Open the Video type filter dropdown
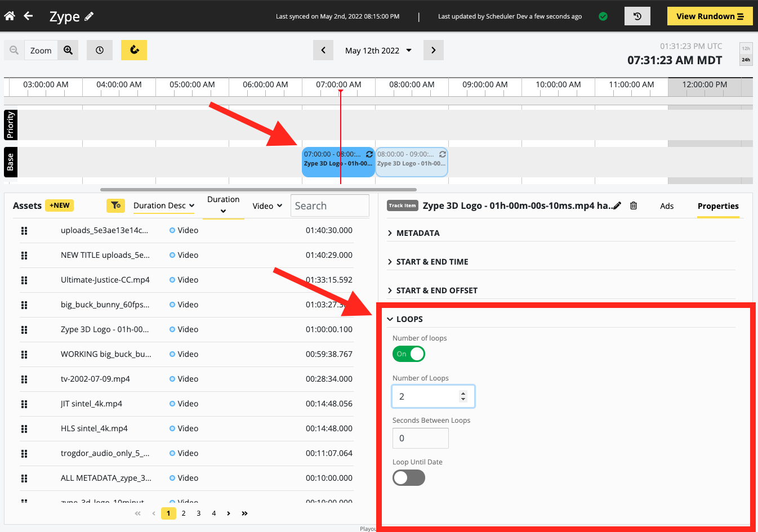Screen dimensions: 758x532 tap(267, 206)
